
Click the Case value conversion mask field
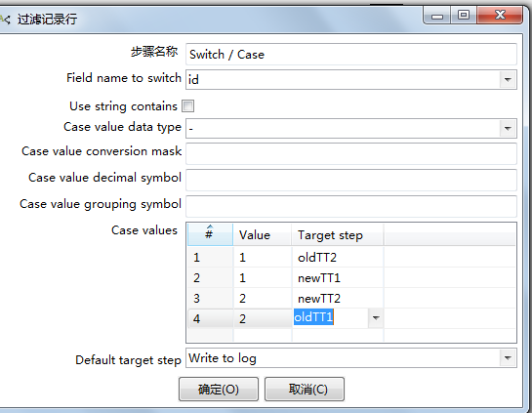350,153
